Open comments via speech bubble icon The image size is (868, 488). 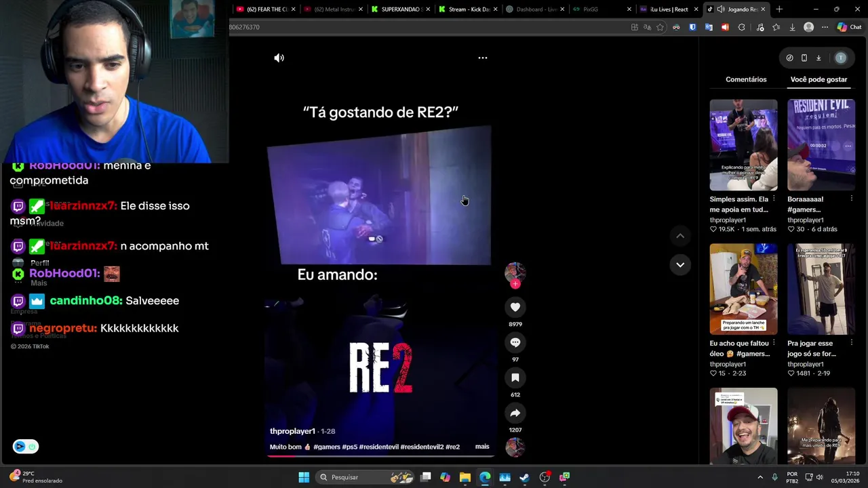tap(515, 342)
